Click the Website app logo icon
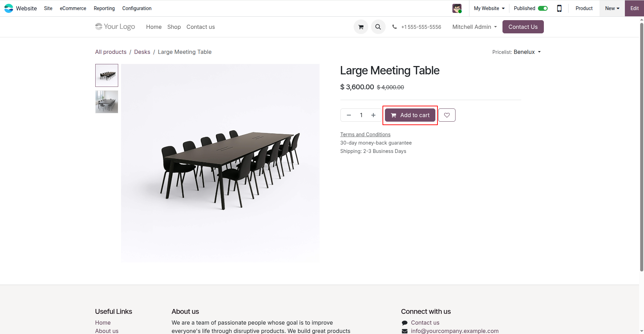Screen dimensions: 644x334 [8, 8]
